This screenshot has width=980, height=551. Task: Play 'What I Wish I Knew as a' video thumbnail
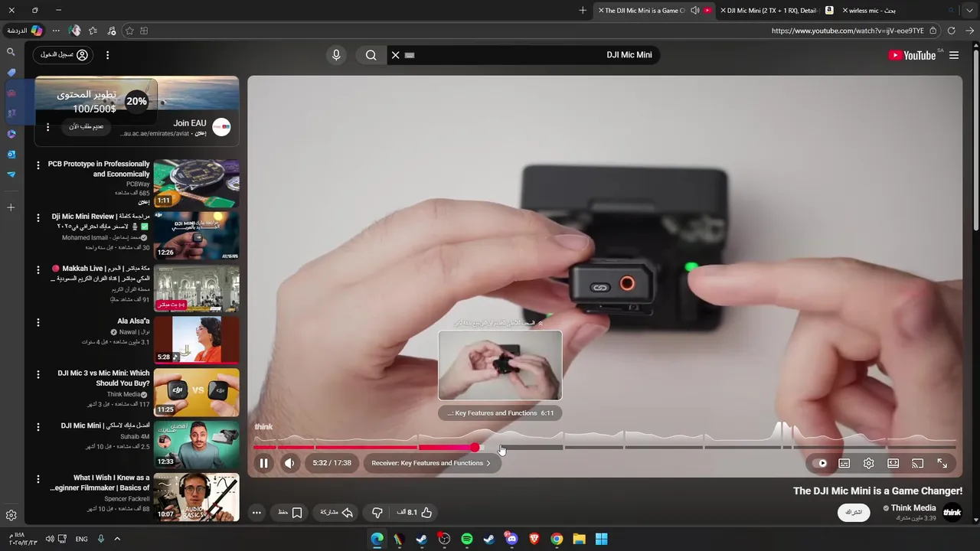pos(196,497)
